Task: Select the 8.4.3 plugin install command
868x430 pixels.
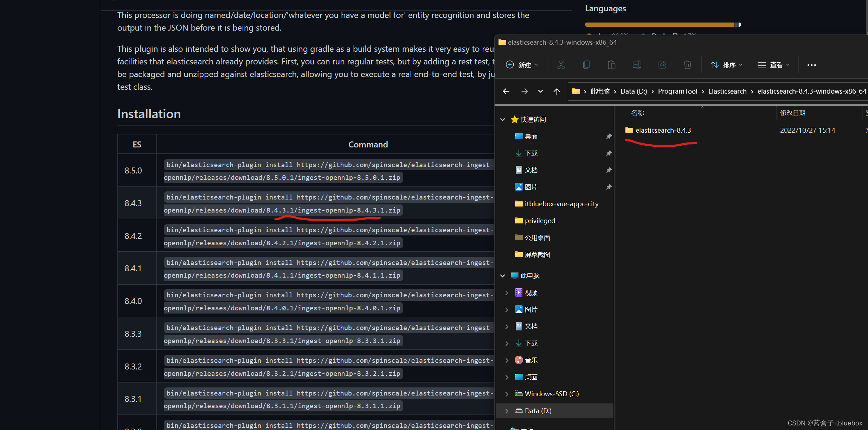Action: pos(327,203)
